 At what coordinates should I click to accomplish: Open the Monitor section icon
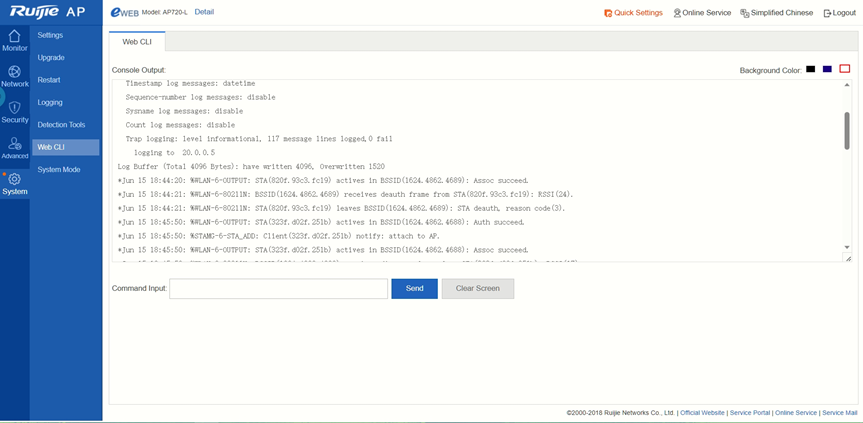(14, 36)
